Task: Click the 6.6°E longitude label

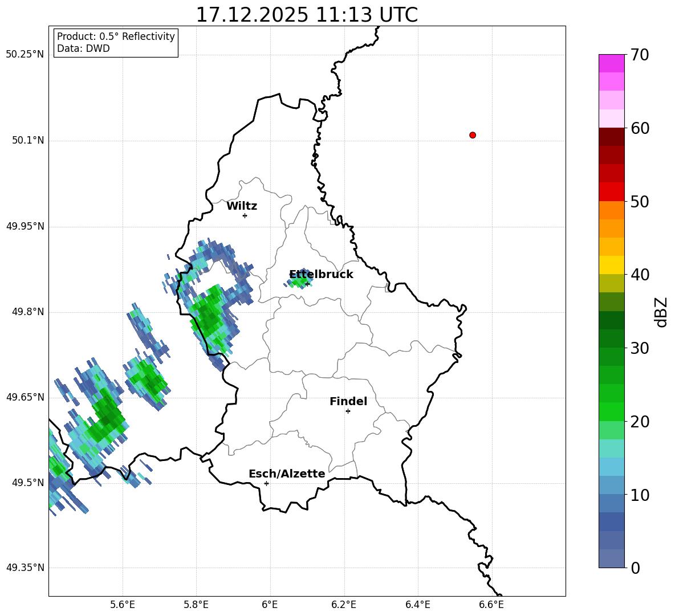Action: click(491, 605)
